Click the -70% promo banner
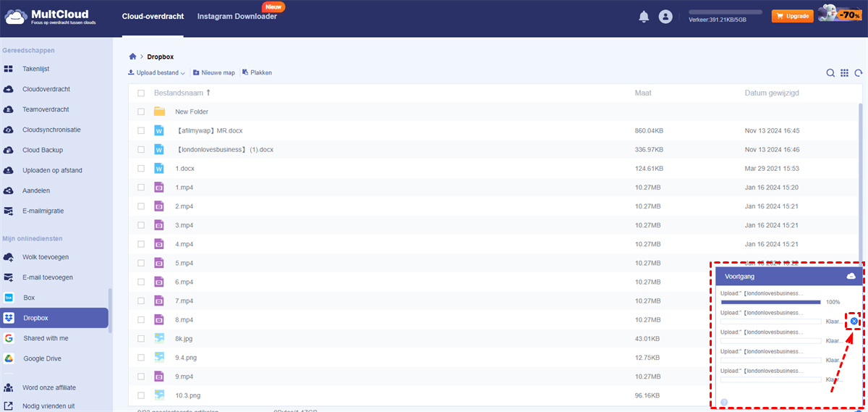This screenshot has width=868, height=412. pos(841,14)
